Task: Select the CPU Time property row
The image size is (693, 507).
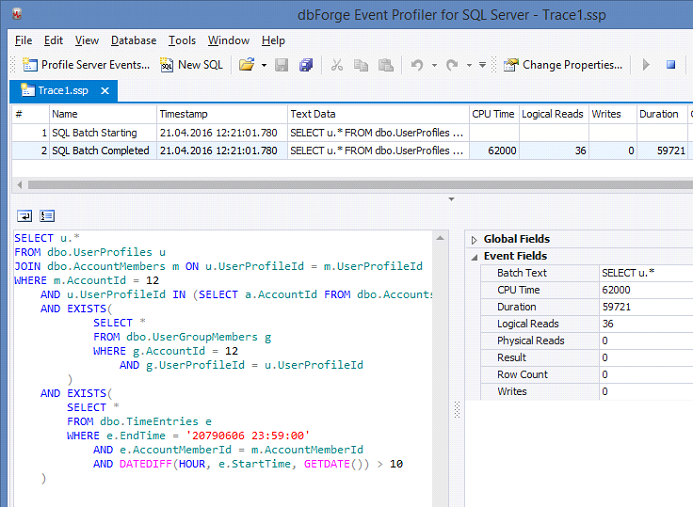Action: coord(587,290)
